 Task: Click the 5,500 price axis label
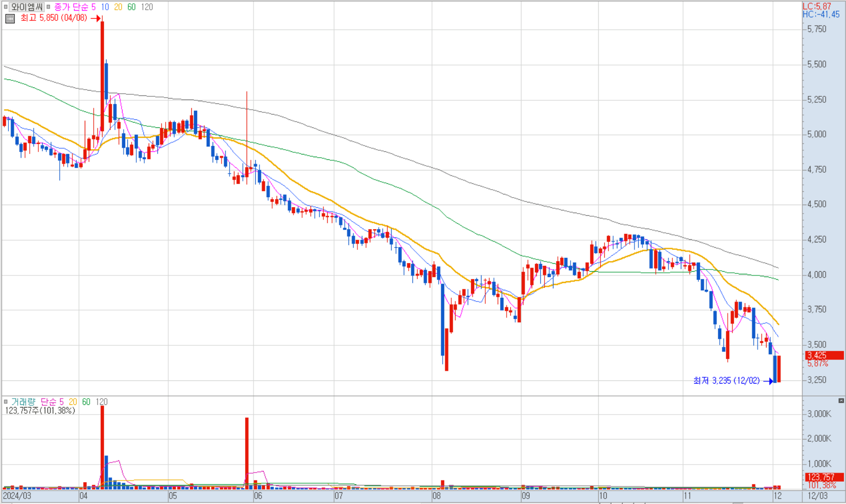click(817, 64)
